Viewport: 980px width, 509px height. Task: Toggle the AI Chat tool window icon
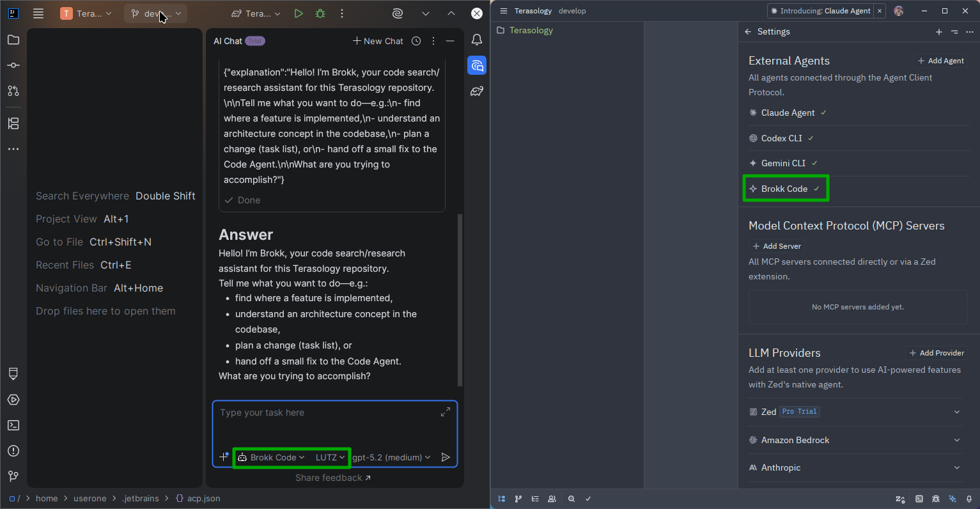click(477, 65)
